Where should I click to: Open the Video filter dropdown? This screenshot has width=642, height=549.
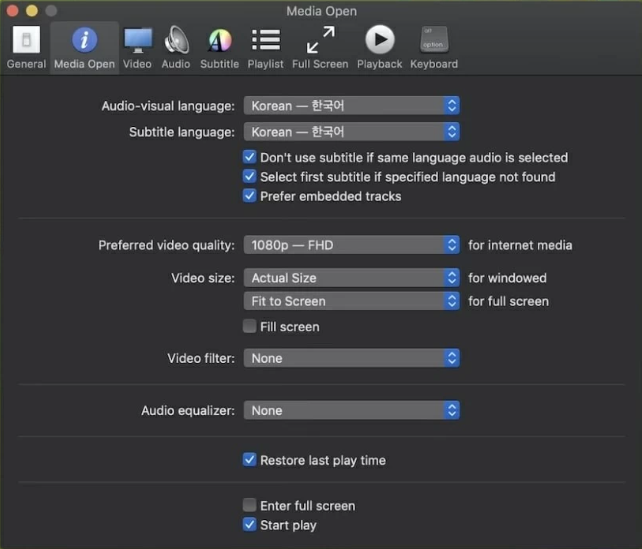point(351,358)
